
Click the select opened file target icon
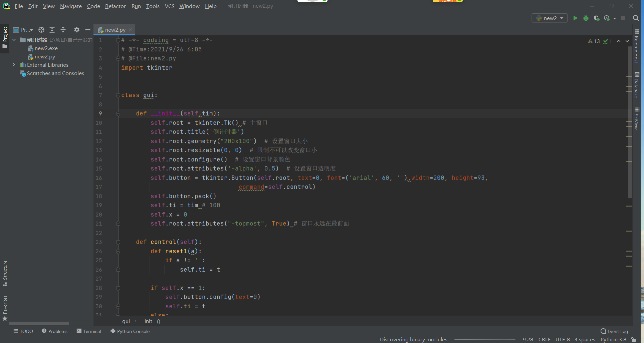click(41, 30)
